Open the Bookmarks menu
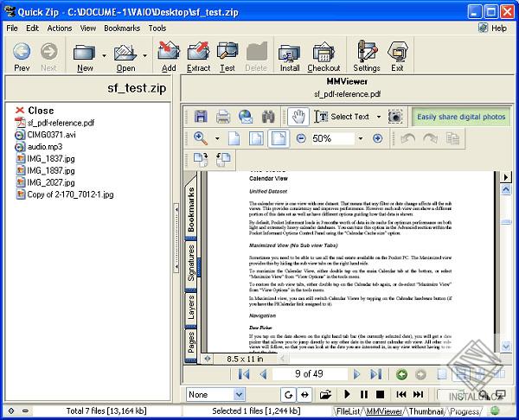519x420 pixels. pos(122,29)
